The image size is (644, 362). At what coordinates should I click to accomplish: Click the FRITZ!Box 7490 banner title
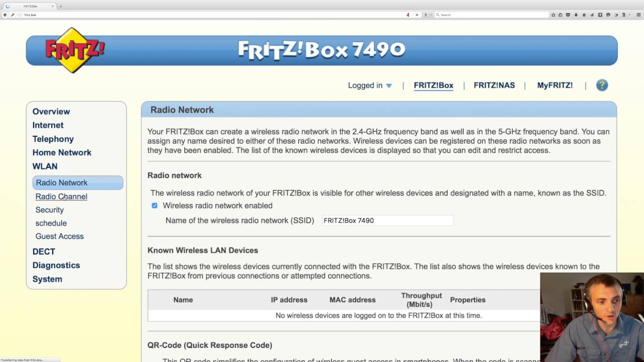[x=321, y=49]
